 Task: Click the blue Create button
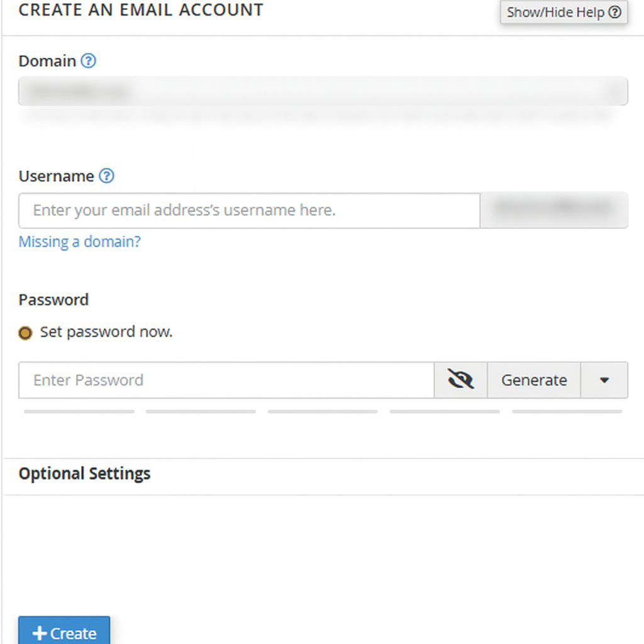click(64, 632)
